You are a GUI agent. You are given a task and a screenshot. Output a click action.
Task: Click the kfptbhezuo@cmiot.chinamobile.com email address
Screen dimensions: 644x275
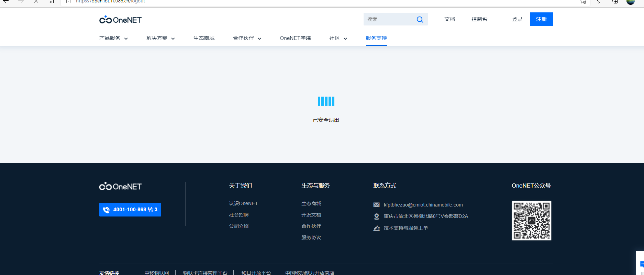[423, 205]
